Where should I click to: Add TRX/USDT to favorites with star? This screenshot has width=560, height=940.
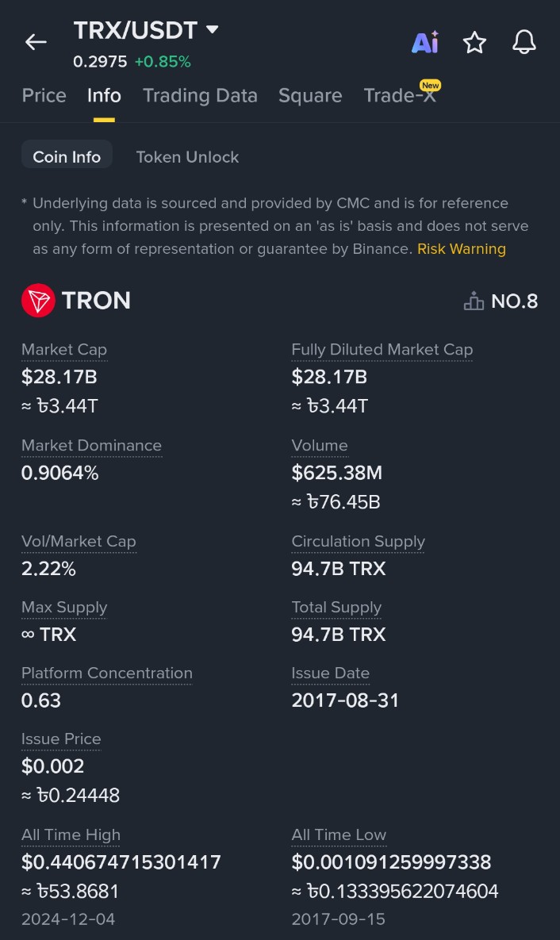[474, 43]
